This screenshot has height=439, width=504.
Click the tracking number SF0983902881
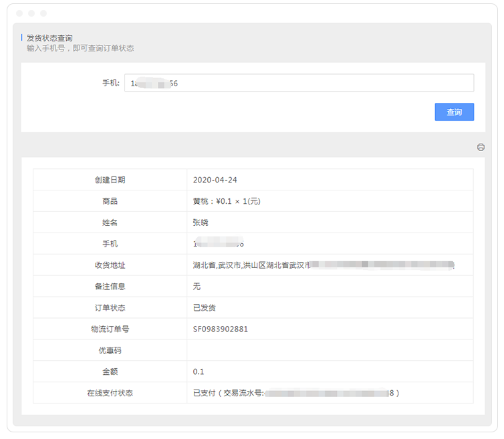point(220,329)
